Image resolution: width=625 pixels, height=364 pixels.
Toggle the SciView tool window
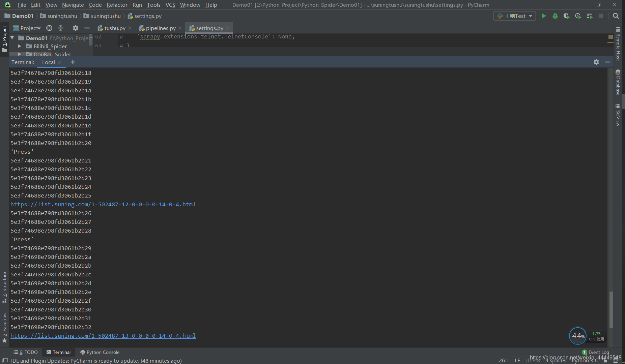[x=618, y=115]
